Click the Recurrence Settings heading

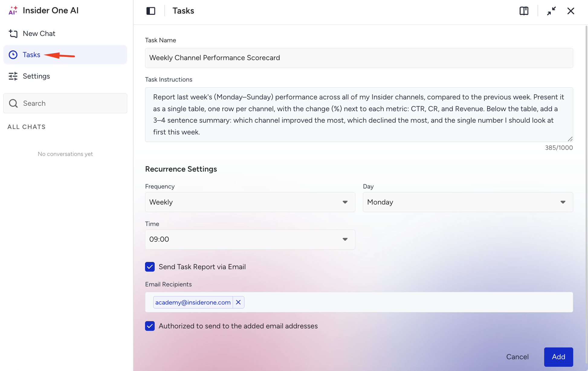coord(181,169)
